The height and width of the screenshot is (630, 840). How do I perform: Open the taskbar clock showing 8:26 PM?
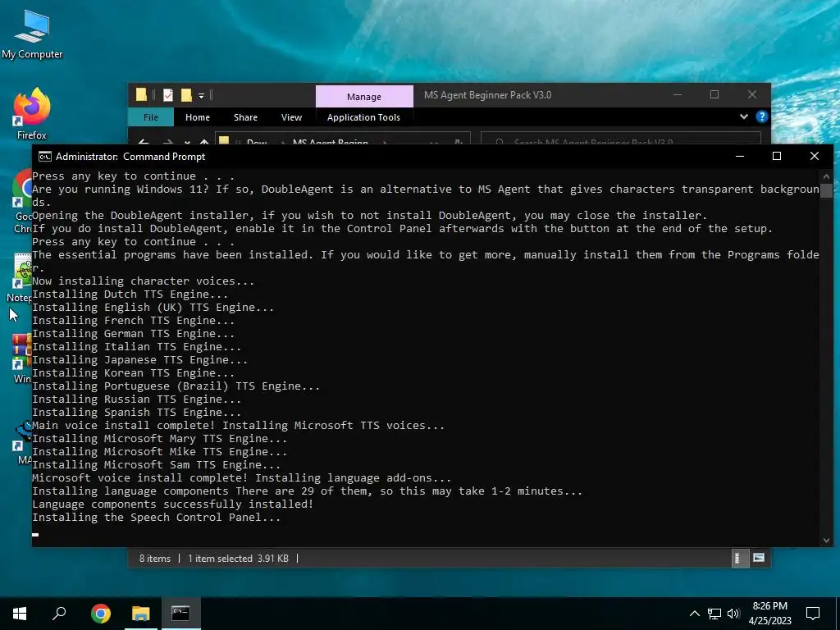(769, 614)
